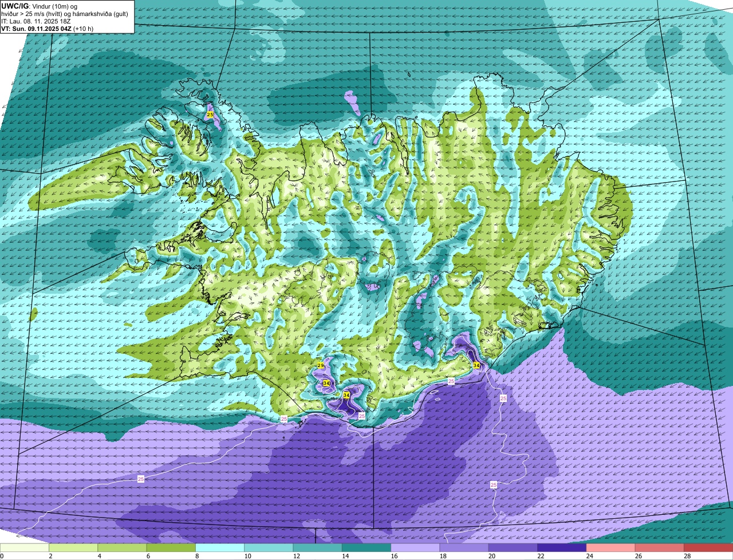Select the 2–4 m/s legend color swatch
The height and width of the screenshot is (560, 733).
73,548
